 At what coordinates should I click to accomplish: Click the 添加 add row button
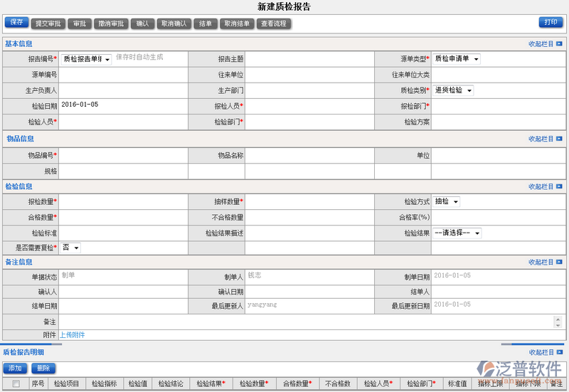click(15, 369)
